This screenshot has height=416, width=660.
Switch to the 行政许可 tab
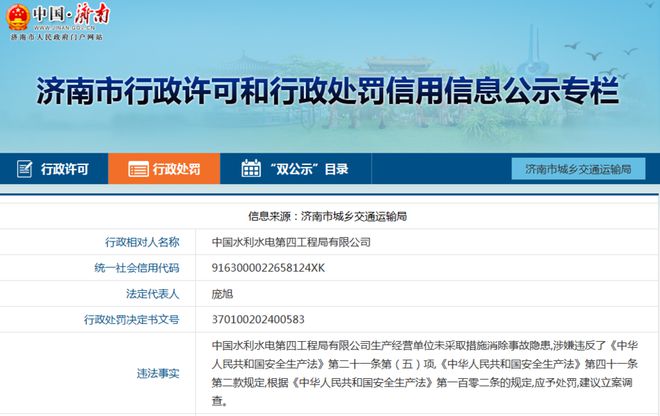pos(54,169)
